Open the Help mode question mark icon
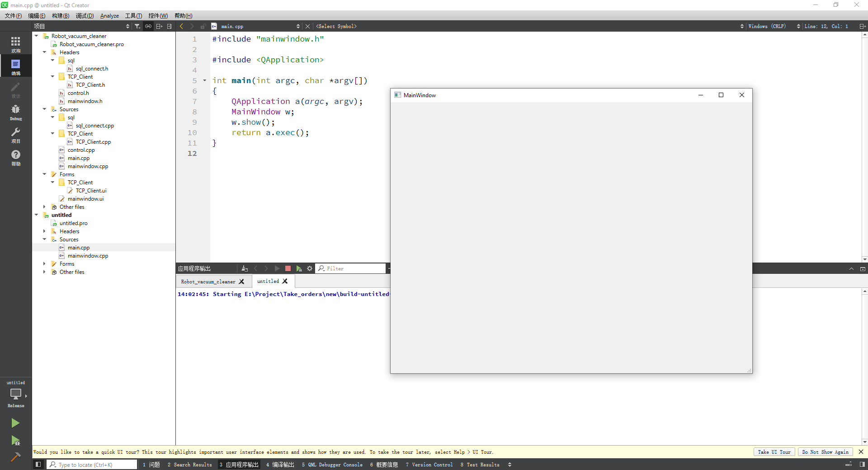Image resolution: width=868 pixels, height=470 pixels. (x=16, y=157)
